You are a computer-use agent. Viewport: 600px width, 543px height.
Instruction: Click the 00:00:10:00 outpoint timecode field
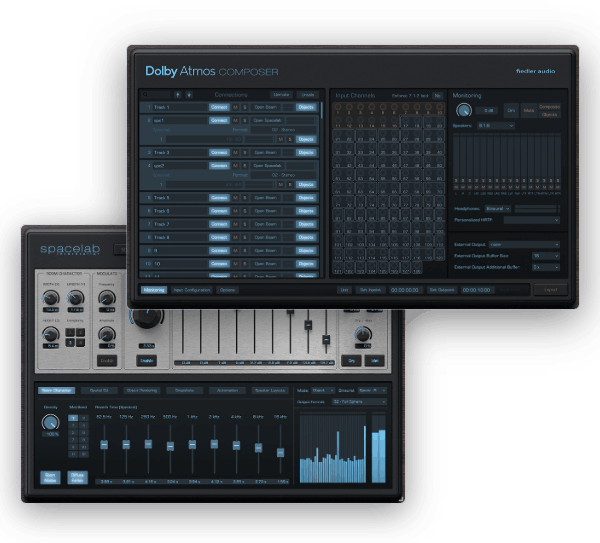click(476, 290)
